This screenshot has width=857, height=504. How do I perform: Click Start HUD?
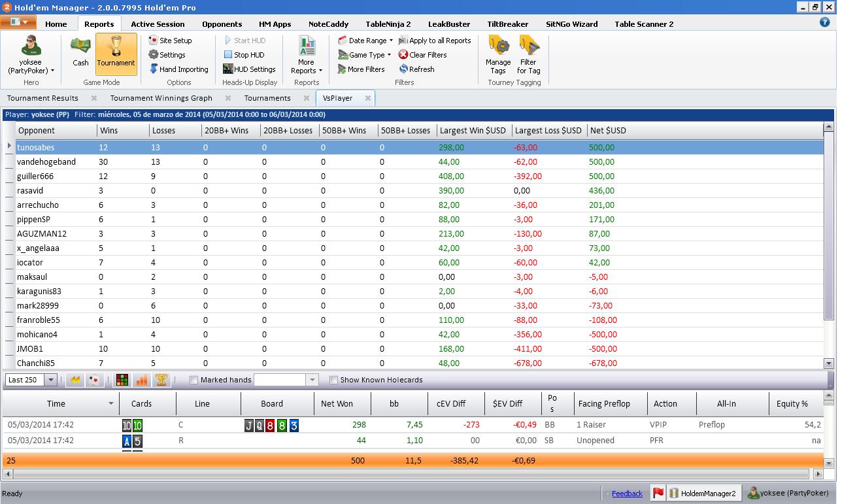(x=244, y=41)
